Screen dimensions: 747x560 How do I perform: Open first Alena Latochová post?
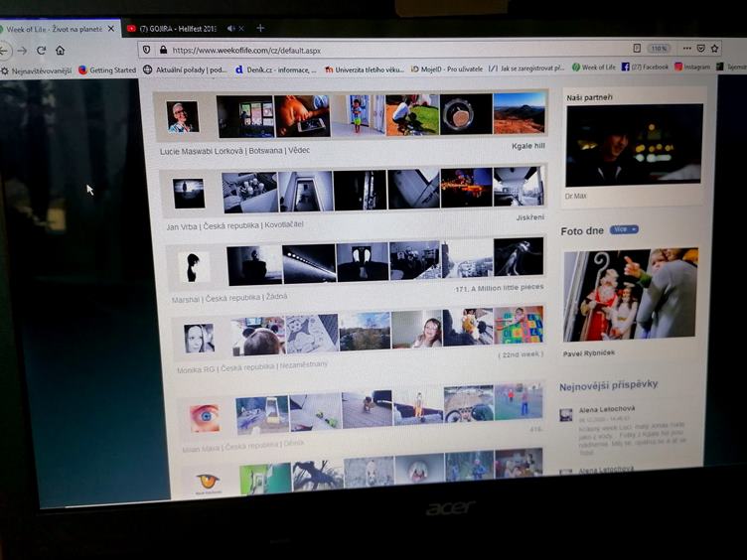[x=607, y=409]
